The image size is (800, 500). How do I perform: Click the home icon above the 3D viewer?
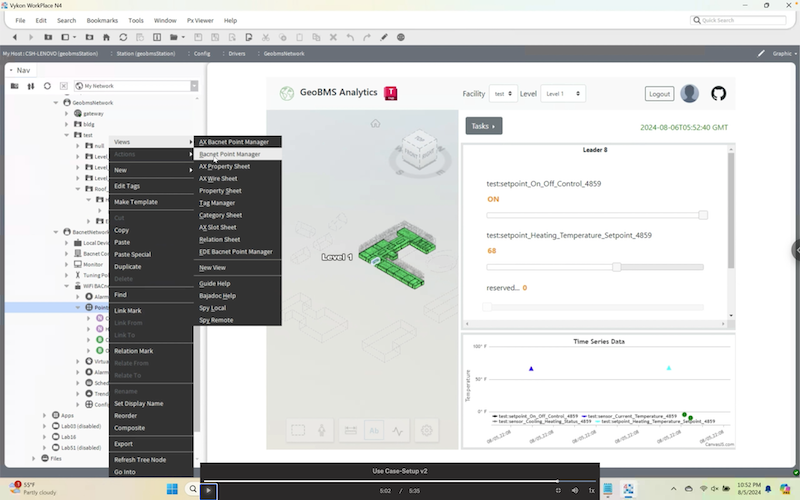[376, 123]
